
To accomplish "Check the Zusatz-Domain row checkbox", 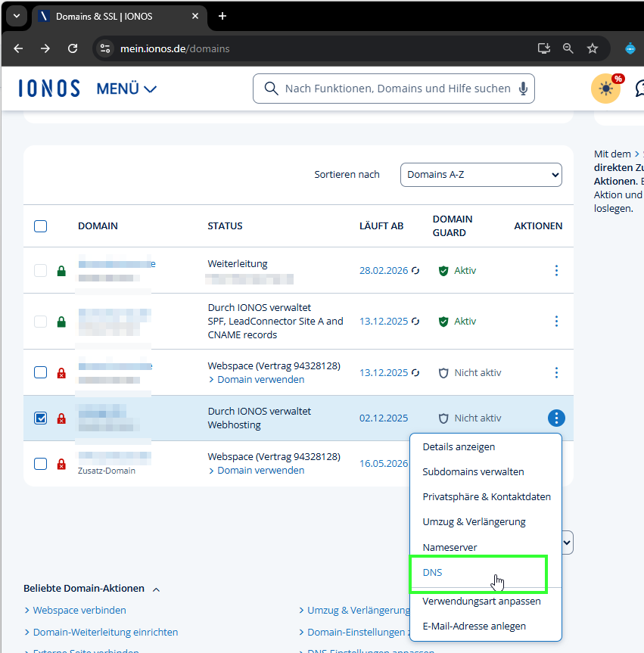I will (41, 463).
